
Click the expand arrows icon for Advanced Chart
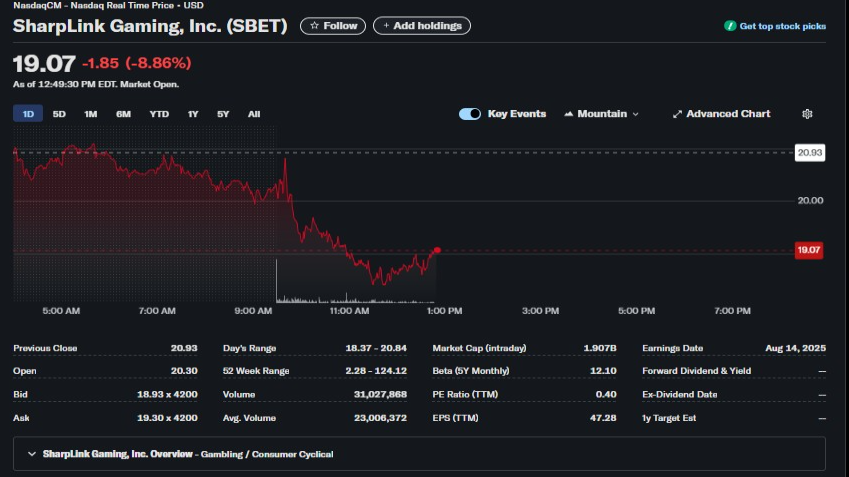(x=677, y=114)
